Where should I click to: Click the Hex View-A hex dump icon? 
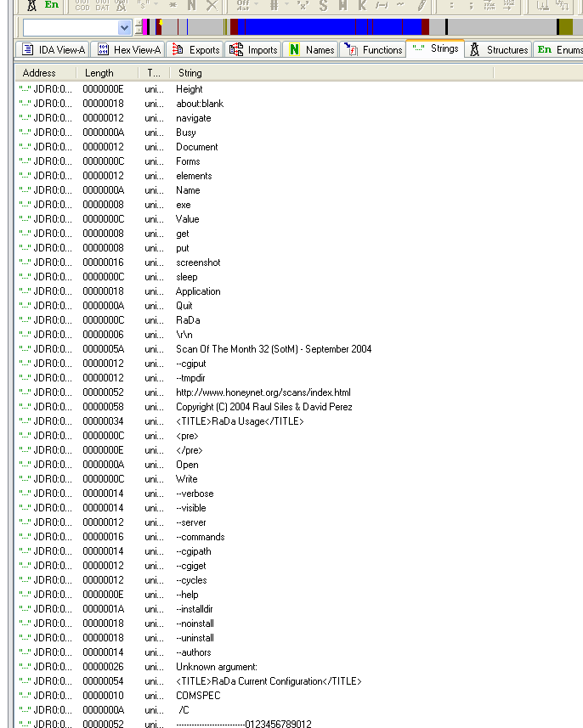(x=103, y=49)
